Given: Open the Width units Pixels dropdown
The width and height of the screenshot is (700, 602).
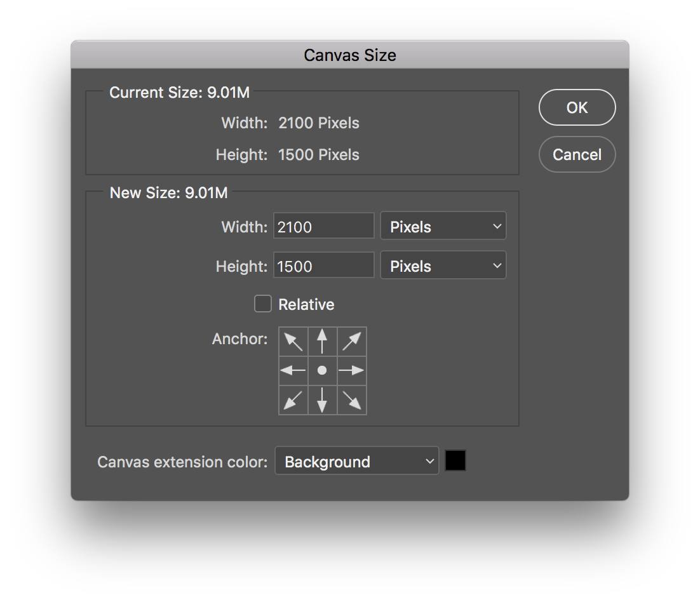Looking at the screenshot, I should (x=443, y=225).
